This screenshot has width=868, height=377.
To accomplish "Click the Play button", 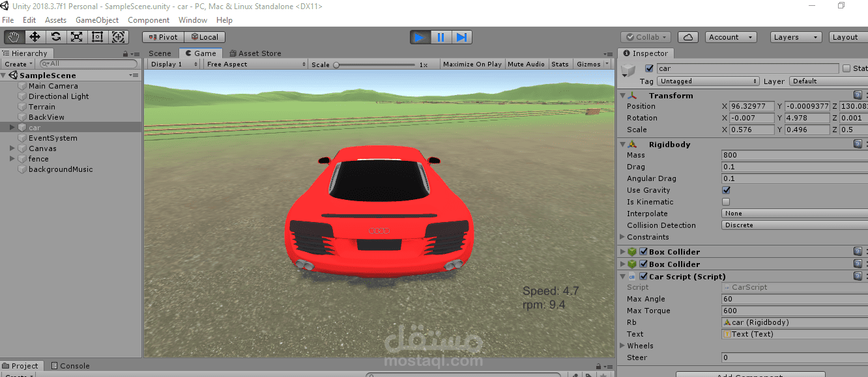I will (420, 37).
